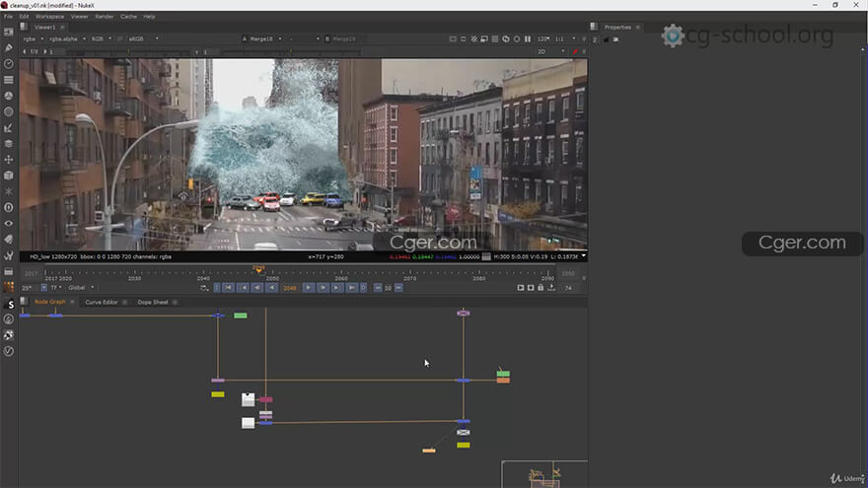
Task: Open the sRGB viewer process dropdown
Action: (x=143, y=39)
